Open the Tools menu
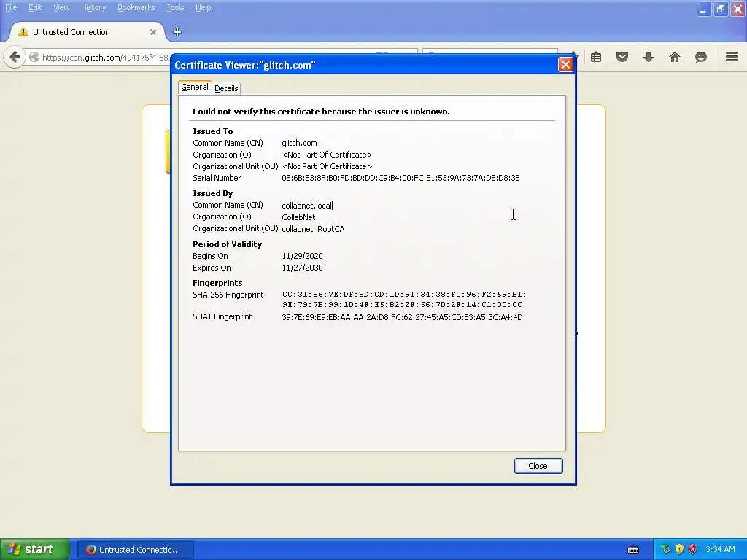The image size is (747, 560). click(x=175, y=7)
